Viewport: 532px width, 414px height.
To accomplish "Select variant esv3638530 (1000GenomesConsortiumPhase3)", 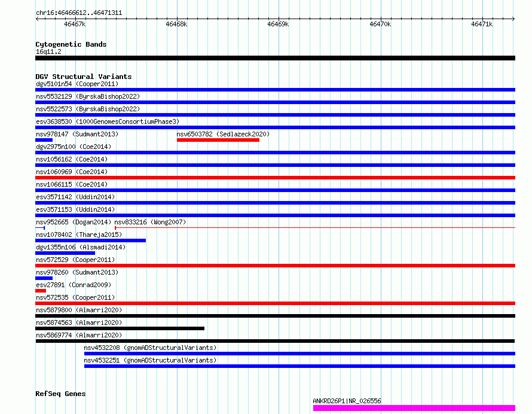I will (x=108, y=121).
